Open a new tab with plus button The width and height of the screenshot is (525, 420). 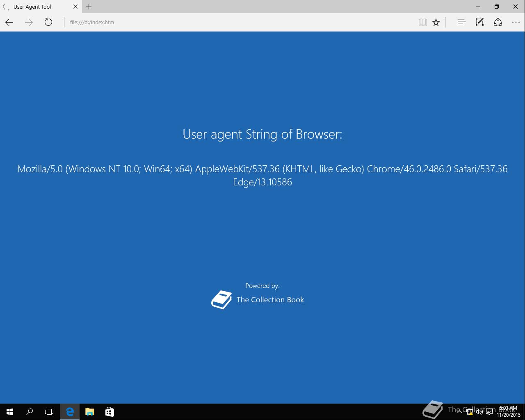pos(89,7)
